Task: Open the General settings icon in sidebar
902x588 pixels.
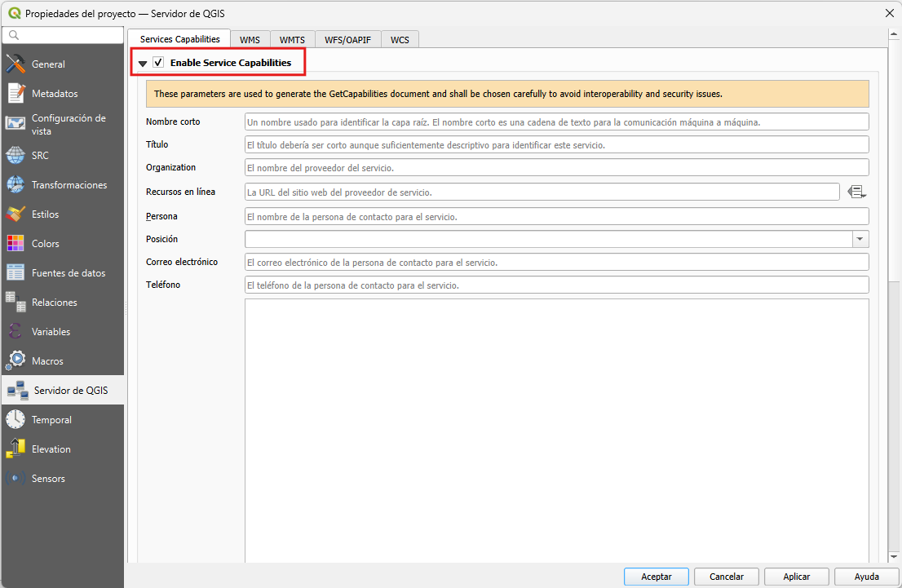Action: [15, 64]
